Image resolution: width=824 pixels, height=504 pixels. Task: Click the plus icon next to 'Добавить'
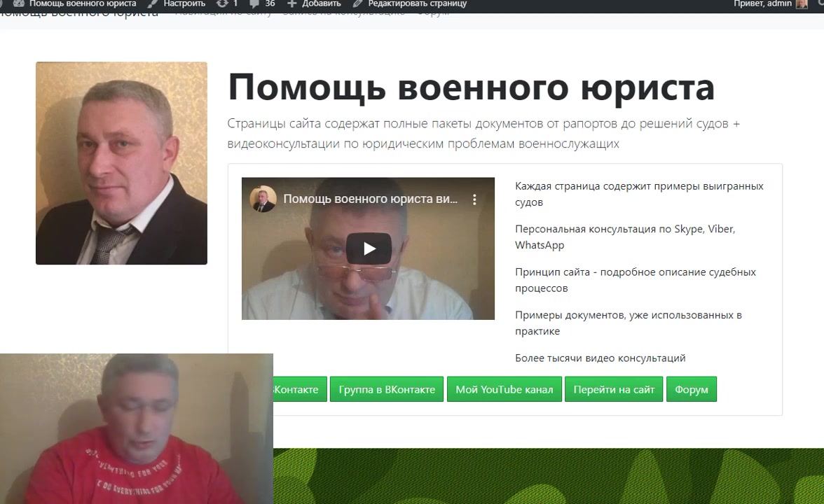292,3
